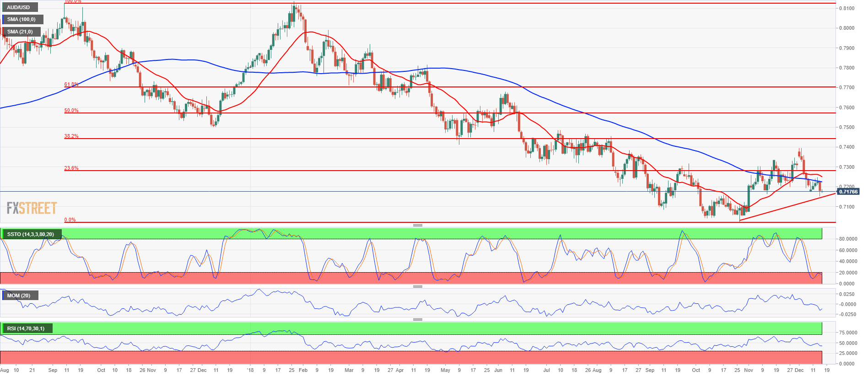Click the 0.7600 price axis label
This screenshot has width=868, height=376.
click(x=846, y=107)
